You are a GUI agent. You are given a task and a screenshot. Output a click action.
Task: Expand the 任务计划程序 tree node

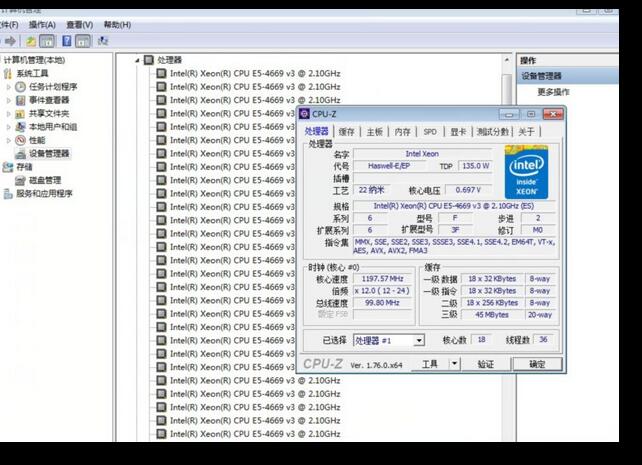[9, 87]
